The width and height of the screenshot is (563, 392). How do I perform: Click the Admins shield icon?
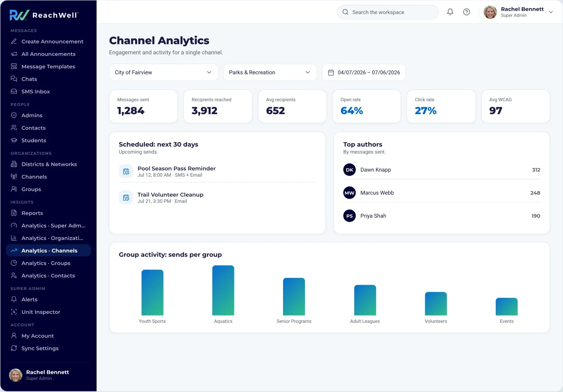pos(14,115)
